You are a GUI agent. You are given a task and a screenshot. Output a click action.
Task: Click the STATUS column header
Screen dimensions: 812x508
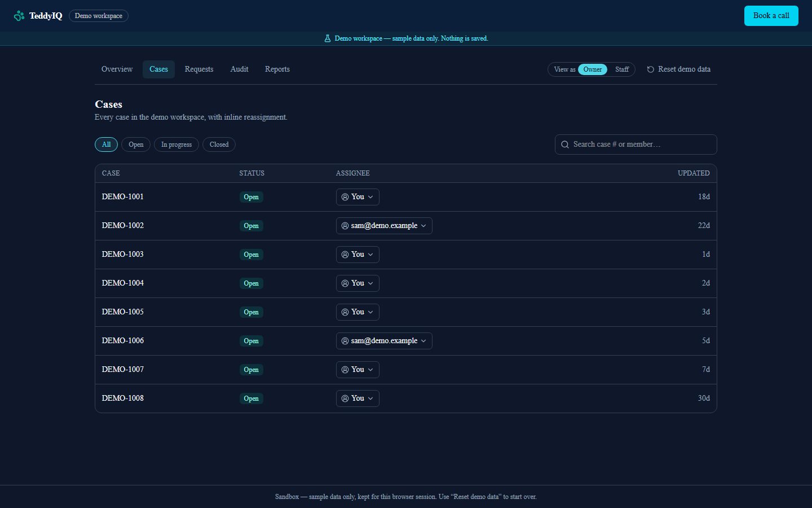(251, 173)
